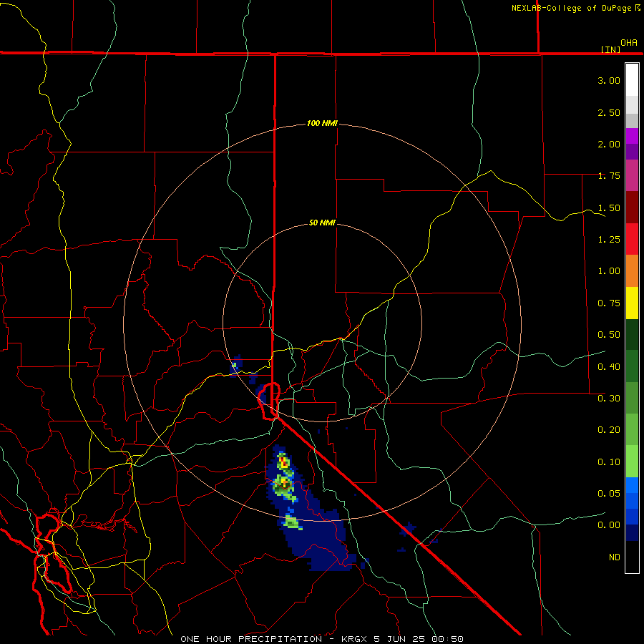Viewport: 644px width, 644px height.
Task: Click the "5 JUN 25 00:50" timestamp
Action: 419,639
